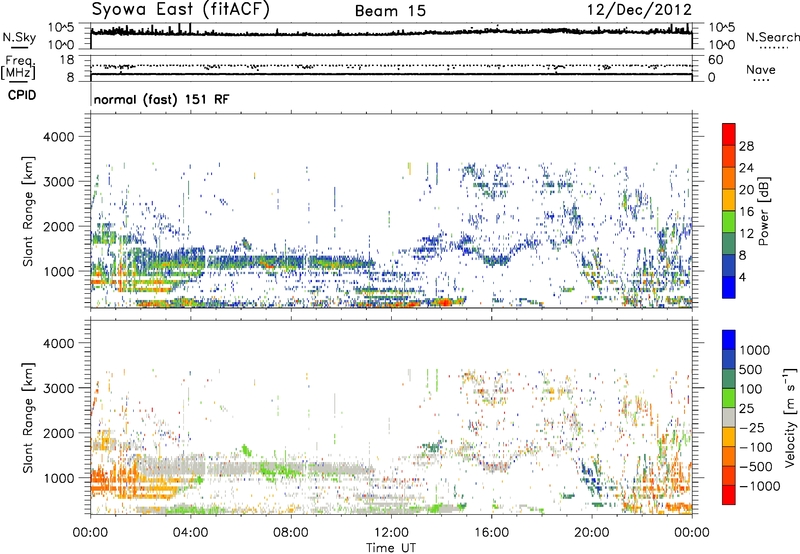Click the sky noise trace in top panel
This screenshot has width=800, height=554.
pyautogui.click(x=391, y=32)
